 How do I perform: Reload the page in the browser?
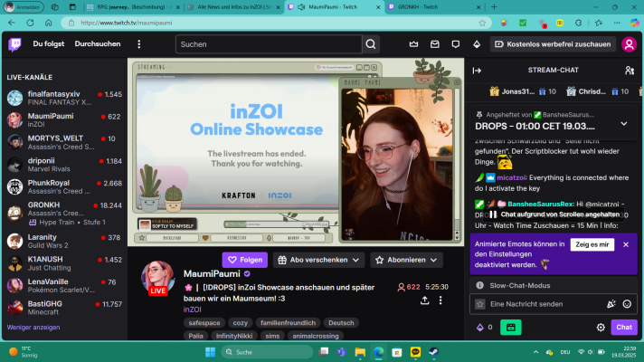(30, 23)
